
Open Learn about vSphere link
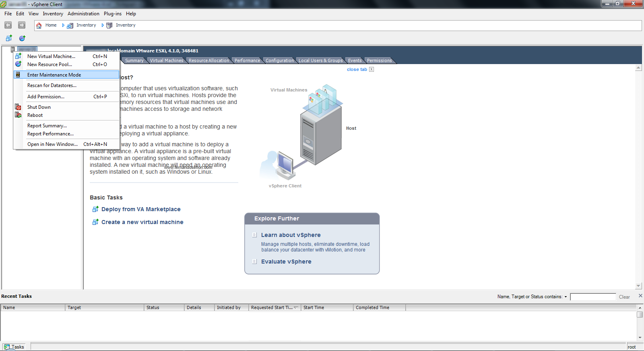click(x=291, y=235)
